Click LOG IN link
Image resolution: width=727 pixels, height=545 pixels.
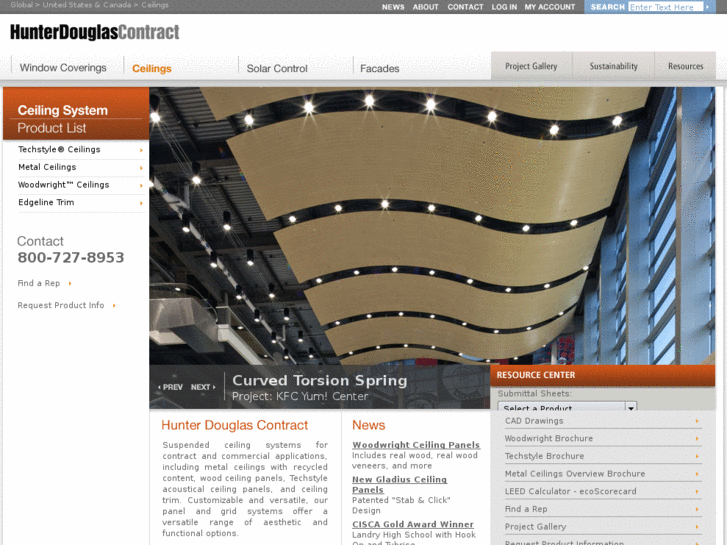click(504, 7)
